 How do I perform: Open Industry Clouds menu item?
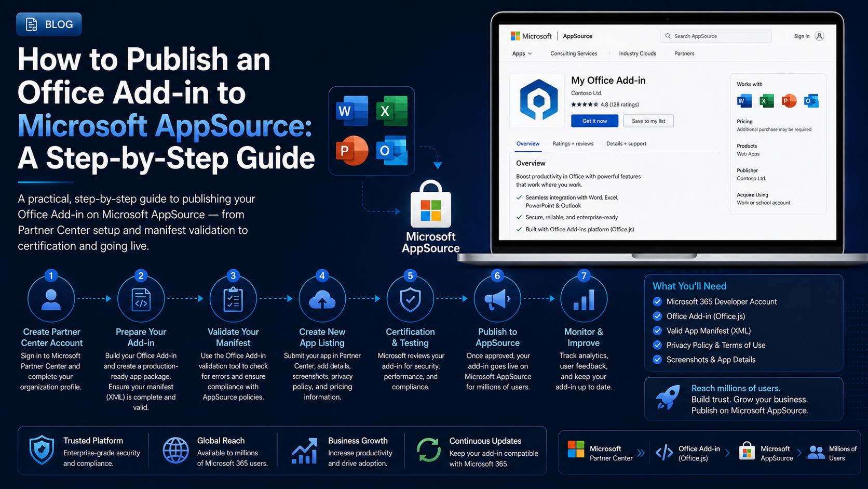(638, 54)
